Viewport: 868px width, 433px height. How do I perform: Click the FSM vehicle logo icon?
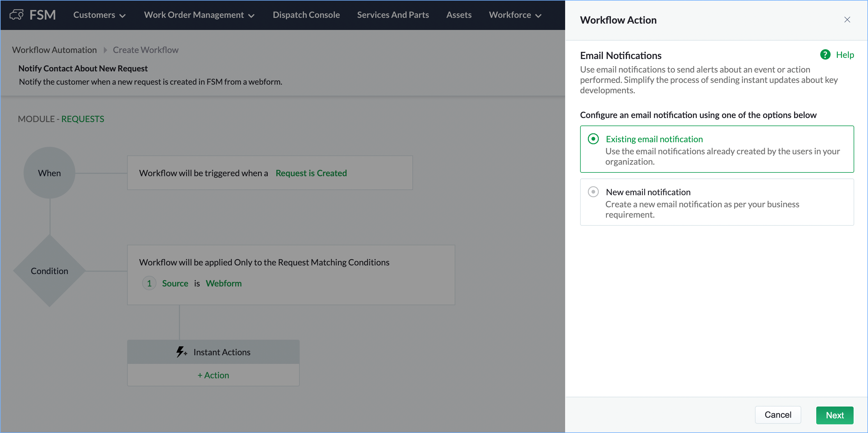(16, 15)
